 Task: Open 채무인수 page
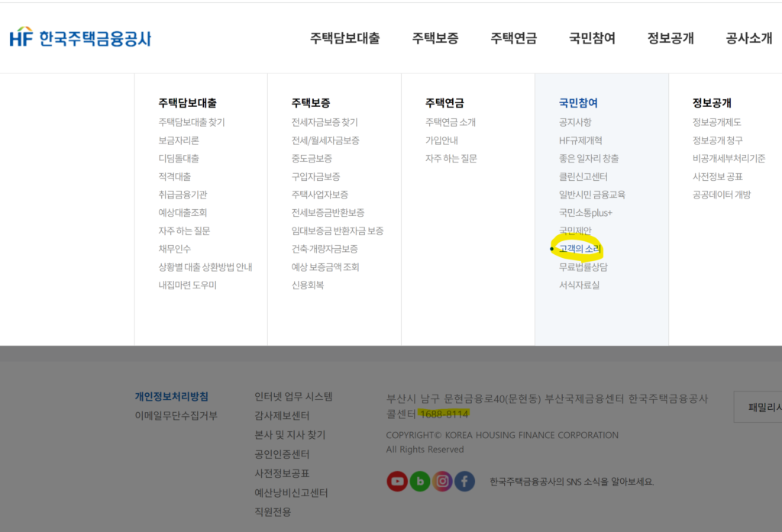pyautogui.click(x=175, y=249)
